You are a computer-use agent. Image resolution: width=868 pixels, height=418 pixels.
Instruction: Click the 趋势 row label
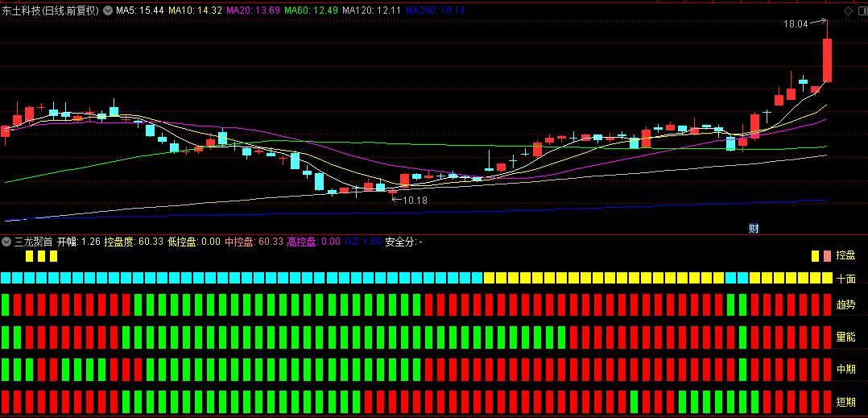[845, 304]
